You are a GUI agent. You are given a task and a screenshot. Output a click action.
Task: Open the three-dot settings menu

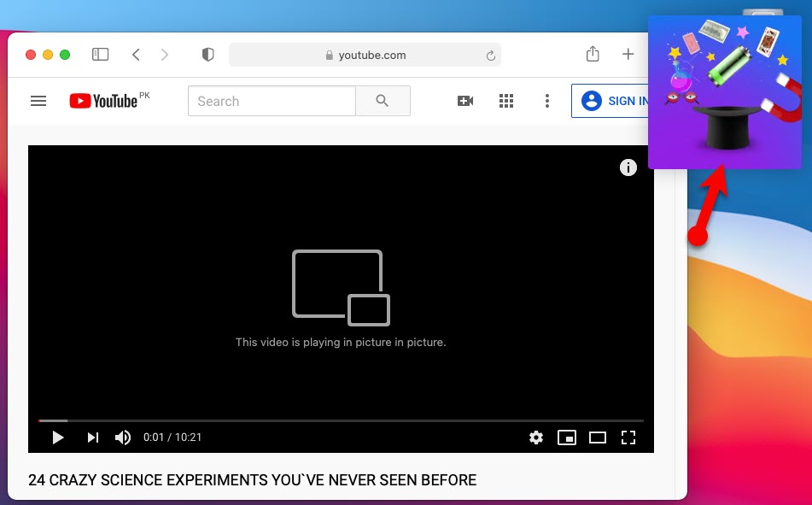(547, 101)
